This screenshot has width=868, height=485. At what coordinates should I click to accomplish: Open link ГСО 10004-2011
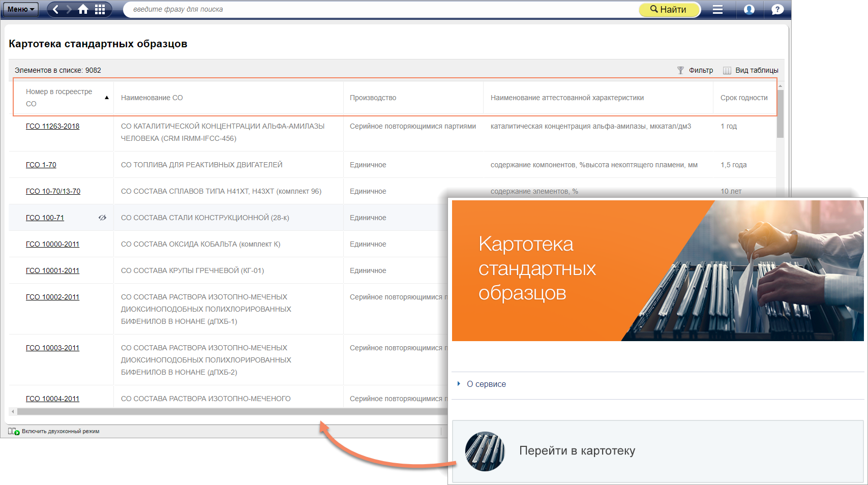52,399
